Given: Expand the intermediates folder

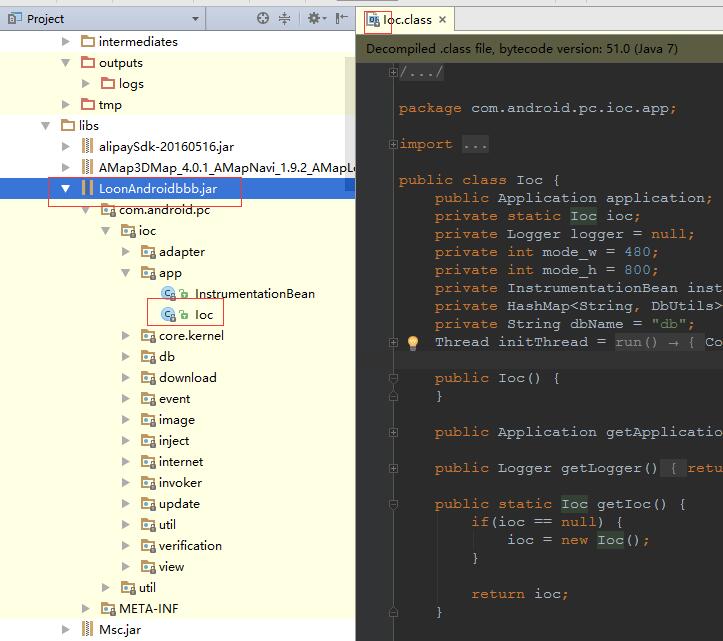Looking at the screenshot, I should (x=65, y=42).
